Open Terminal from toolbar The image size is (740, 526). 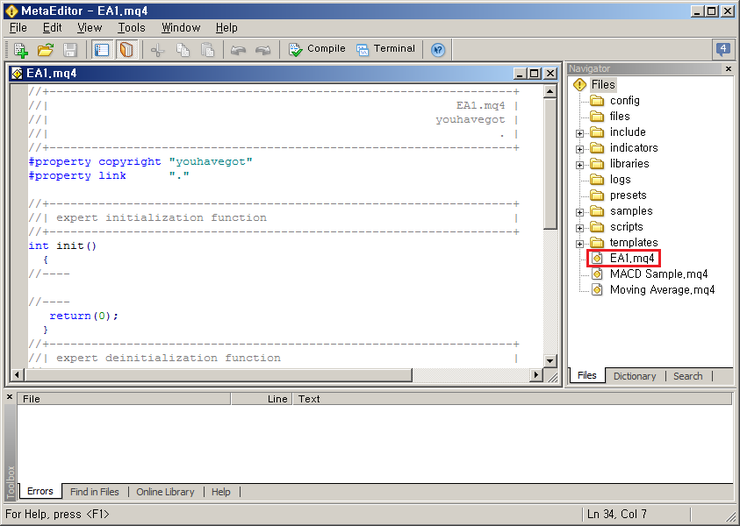[386, 49]
